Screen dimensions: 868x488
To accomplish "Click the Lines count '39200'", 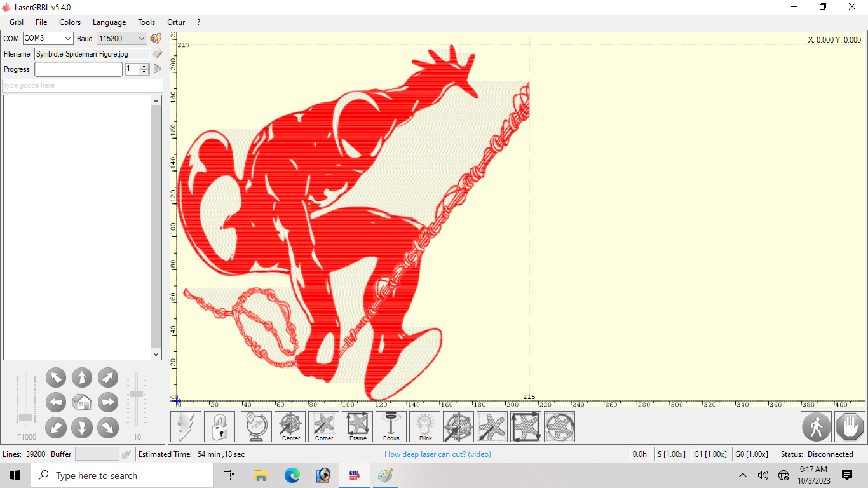I will coord(36,454).
